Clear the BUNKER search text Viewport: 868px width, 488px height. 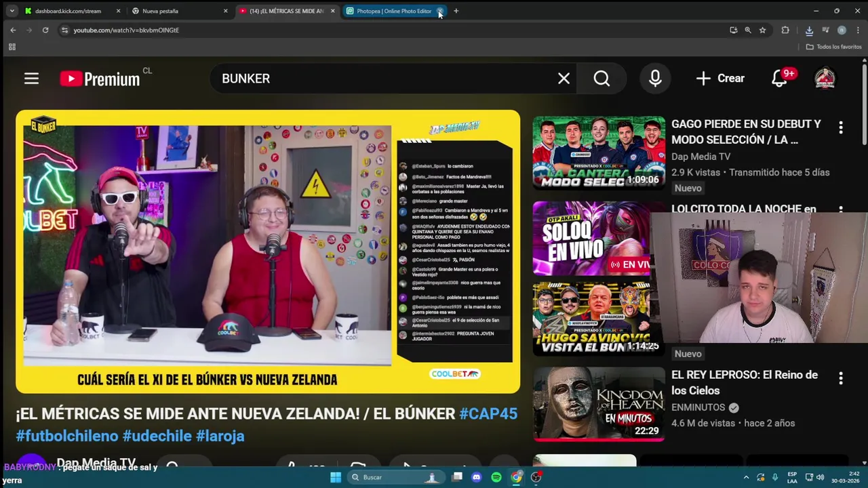pos(564,79)
